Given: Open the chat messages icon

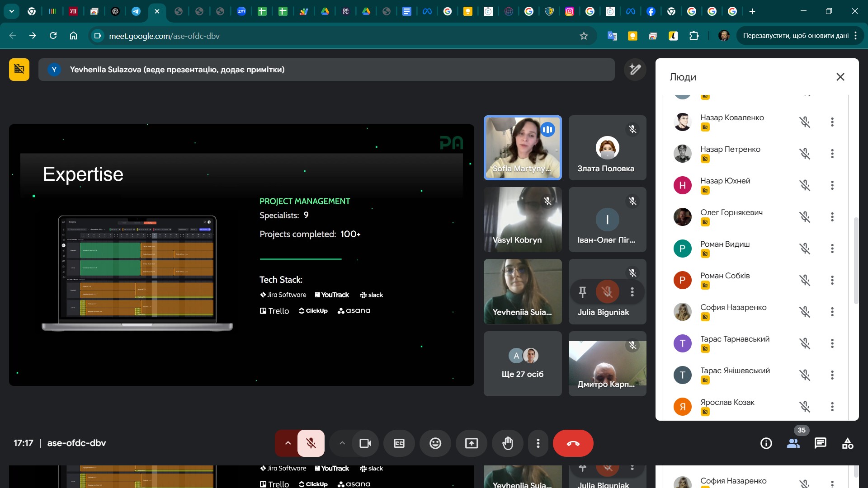Looking at the screenshot, I should pyautogui.click(x=821, y=443).
